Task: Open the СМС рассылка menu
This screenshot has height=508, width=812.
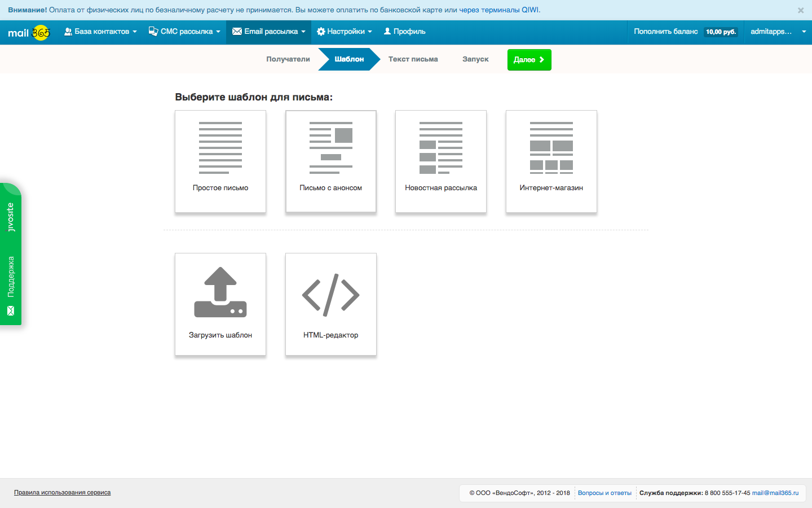Action: (184, 32)
